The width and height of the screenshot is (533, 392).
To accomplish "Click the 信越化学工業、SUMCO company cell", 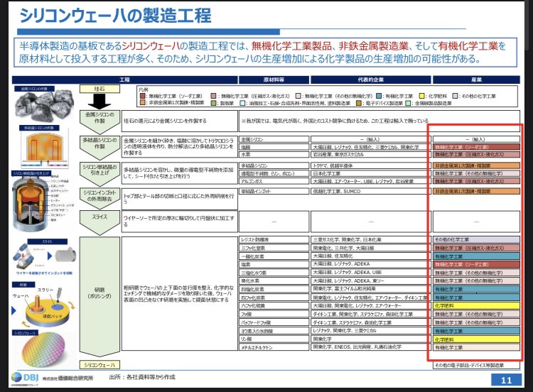I will [x=371, y=191].
